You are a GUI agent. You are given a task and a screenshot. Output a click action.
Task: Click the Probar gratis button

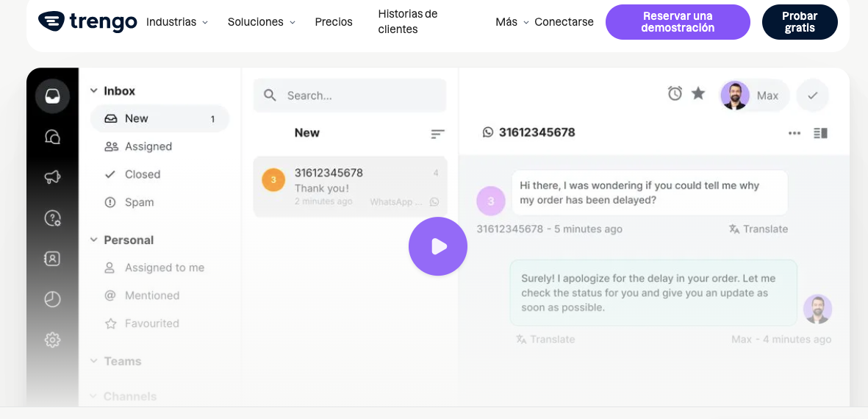800,22
